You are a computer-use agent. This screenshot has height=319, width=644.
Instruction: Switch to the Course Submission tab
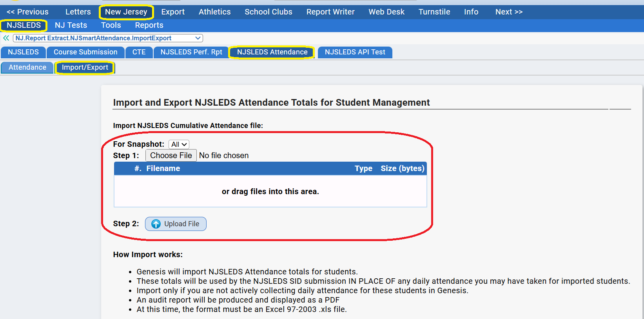[85, 52]
